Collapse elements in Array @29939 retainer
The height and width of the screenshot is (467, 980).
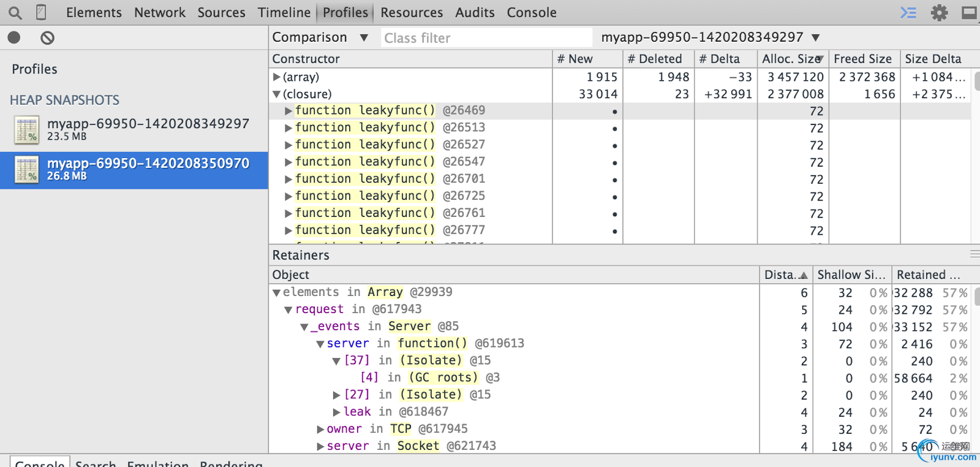277,293
